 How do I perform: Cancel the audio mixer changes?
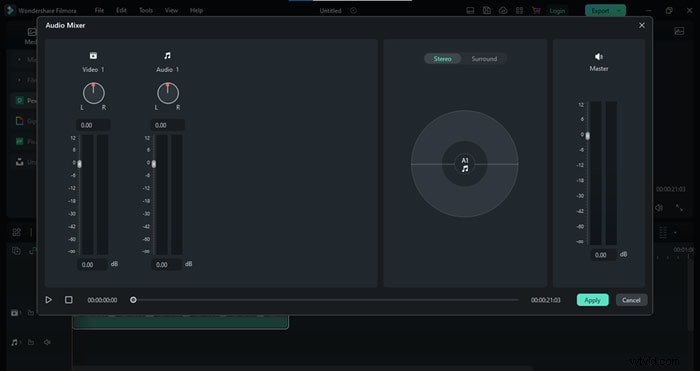[x=631, y=300]
